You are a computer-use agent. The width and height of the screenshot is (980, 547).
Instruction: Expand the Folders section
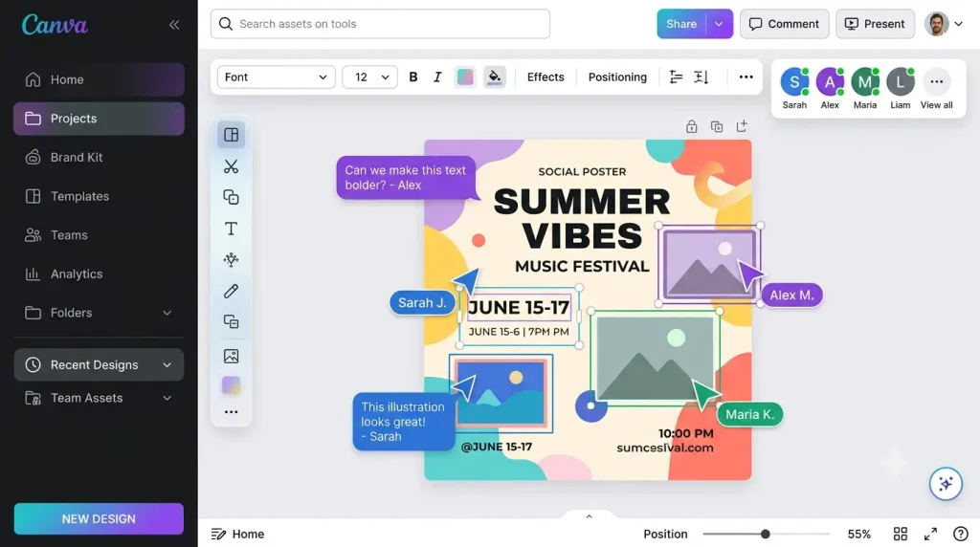(x=167, y=313)
